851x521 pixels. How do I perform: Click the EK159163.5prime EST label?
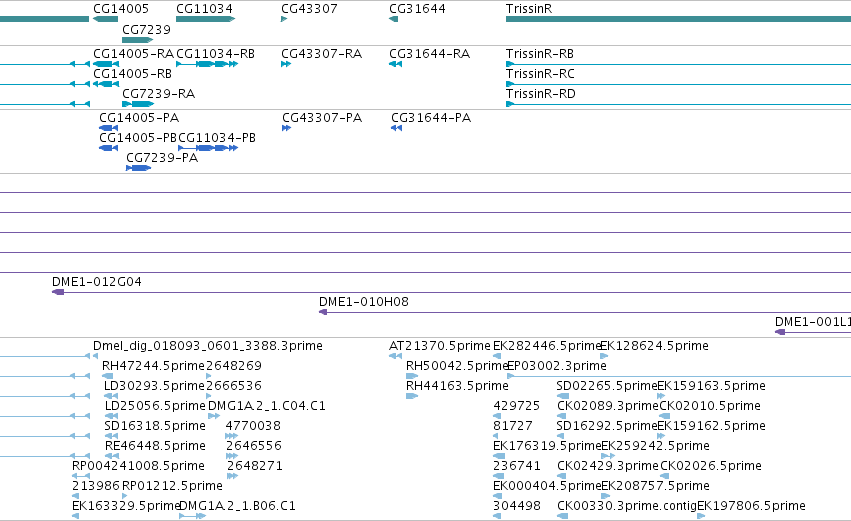point(712,386)
